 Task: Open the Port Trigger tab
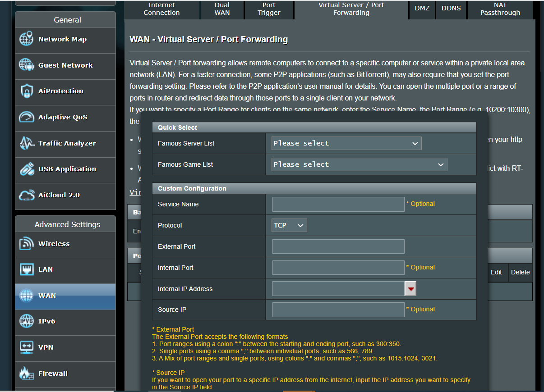tap(269, 9)
